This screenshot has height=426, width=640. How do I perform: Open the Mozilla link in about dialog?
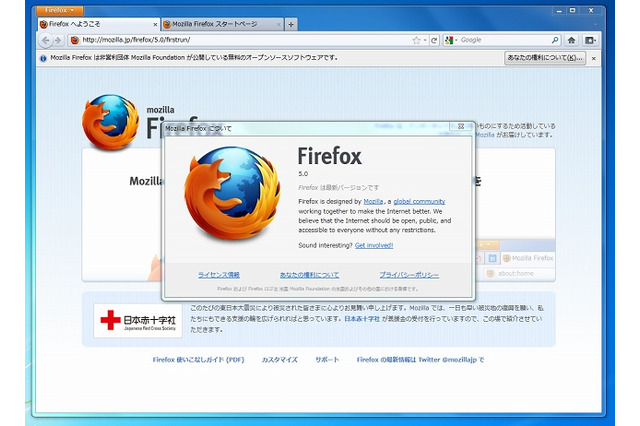[373, 202]
